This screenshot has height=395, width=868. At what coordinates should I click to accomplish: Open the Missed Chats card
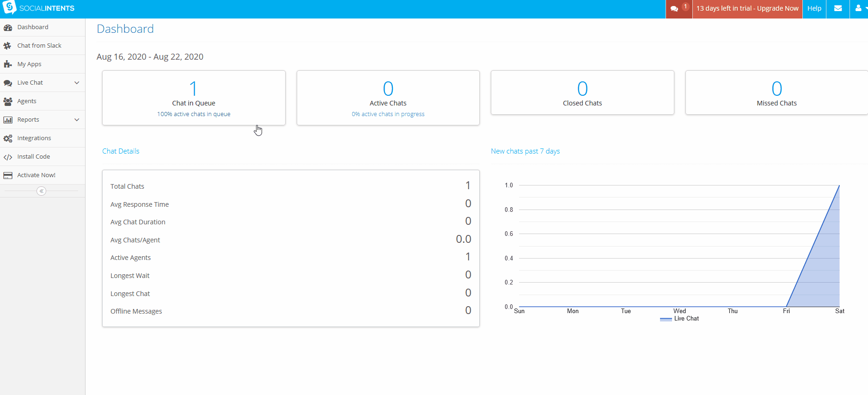coord(776,93)
